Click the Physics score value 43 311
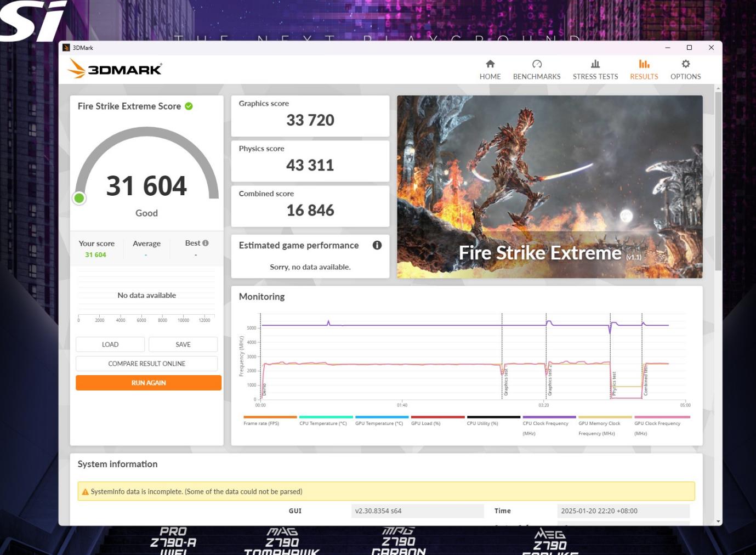 (310, 165)
